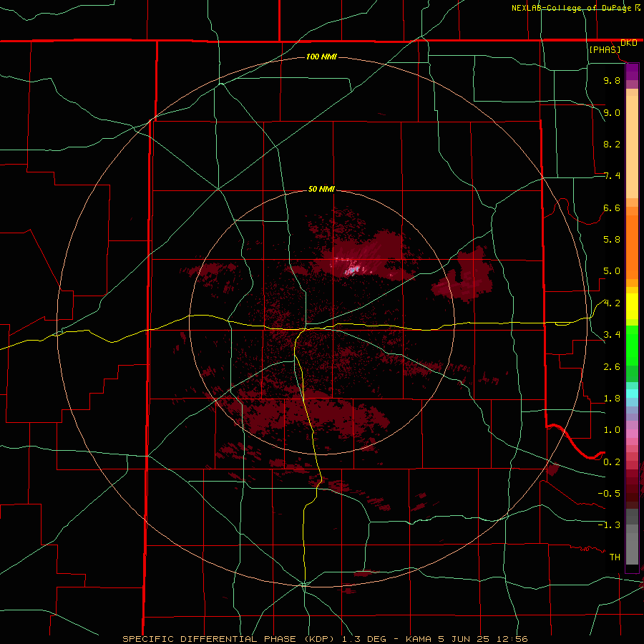
Task: Click the 1.0 color scale label
Action: (612, 430)
